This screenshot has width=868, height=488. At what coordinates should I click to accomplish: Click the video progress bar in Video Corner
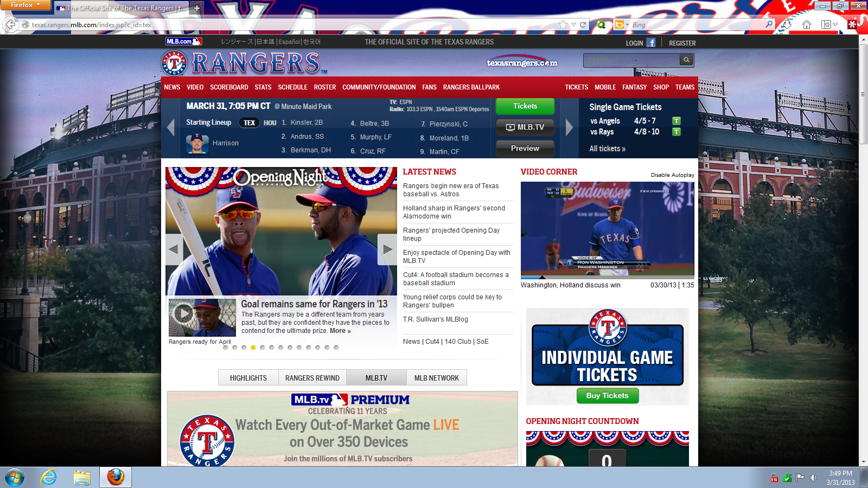(608, 277)
